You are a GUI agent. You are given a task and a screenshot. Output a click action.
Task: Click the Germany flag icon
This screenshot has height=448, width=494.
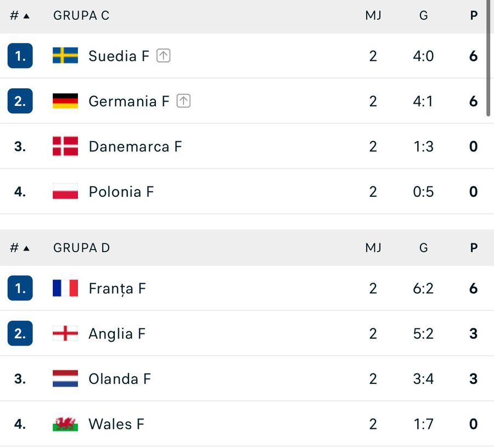pyautogui.click(x=64, y=101)
